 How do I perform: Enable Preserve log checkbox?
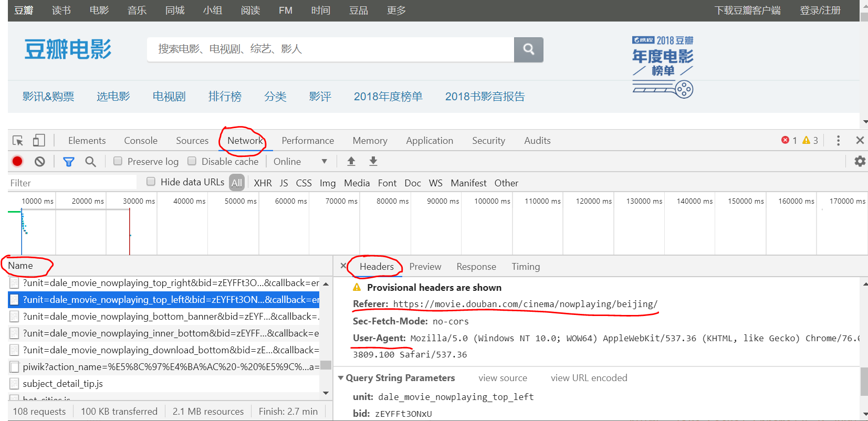[118, 161]
